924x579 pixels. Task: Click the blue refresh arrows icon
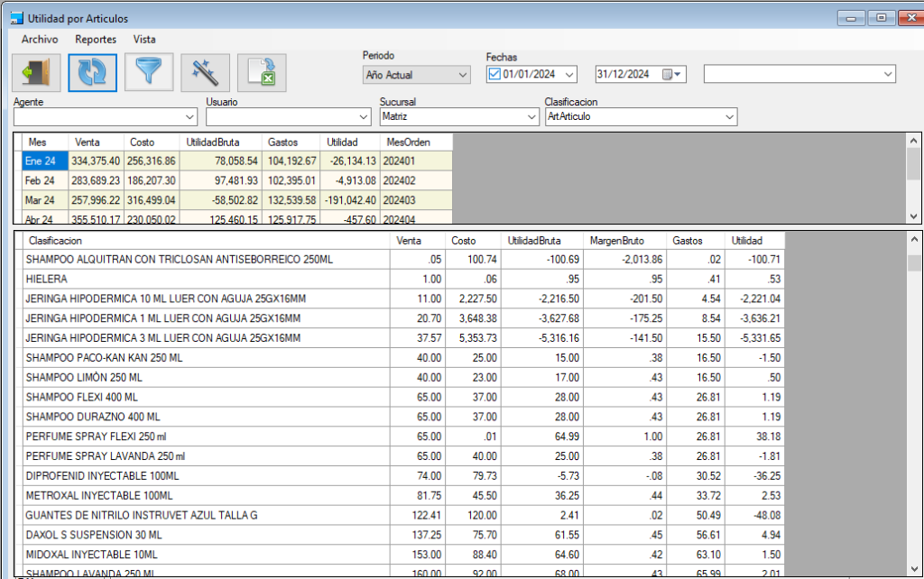[93, 73]
